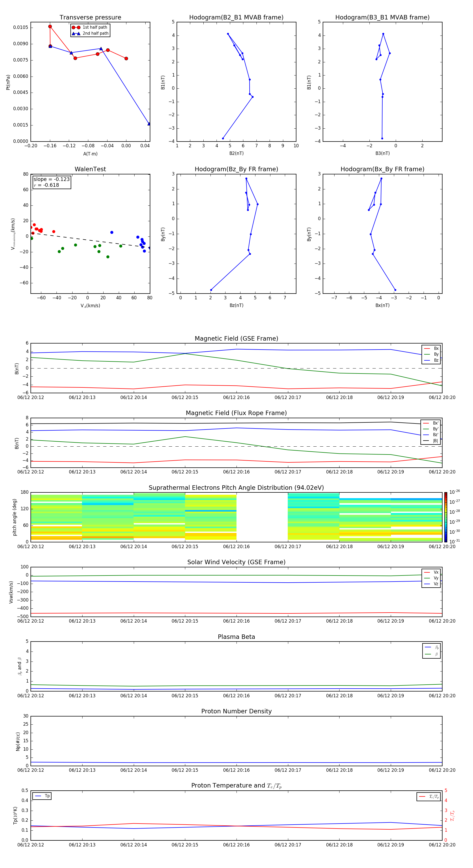
Task: Select the "slope = -0.123" annotation
Action: coord(52,179)
